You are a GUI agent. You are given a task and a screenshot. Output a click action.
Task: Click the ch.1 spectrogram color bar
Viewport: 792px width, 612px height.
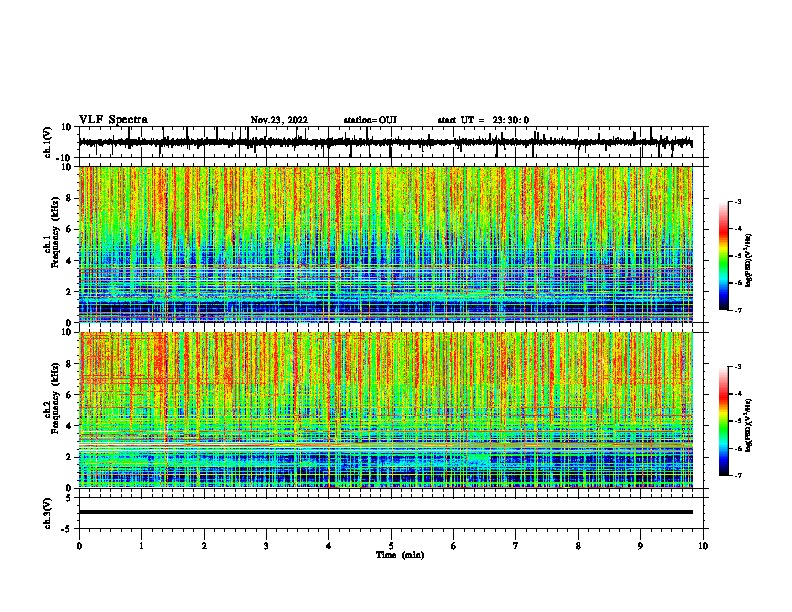[x=724, y=256]
